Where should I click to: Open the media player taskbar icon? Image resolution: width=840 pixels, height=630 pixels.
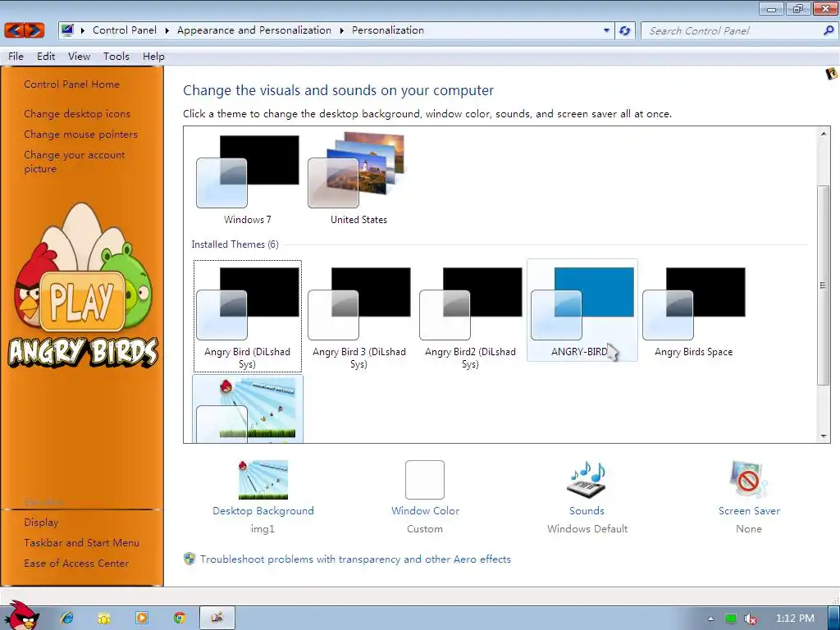click(142, 618)
